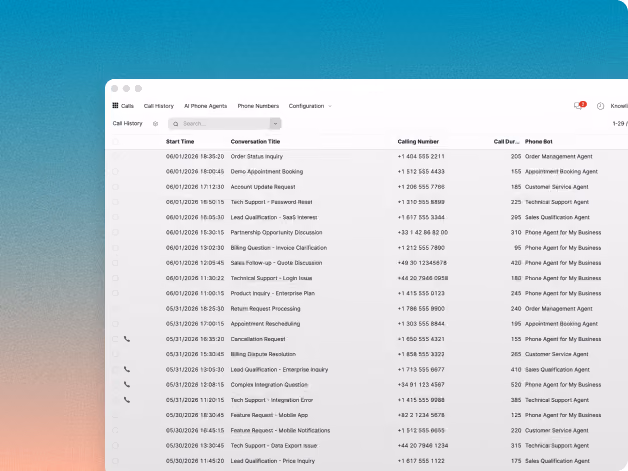Select checkbox for Lead Qualification - SaaS Interest row
The width and height of the screenshot is (628, 471).
[x=115, y=217]
